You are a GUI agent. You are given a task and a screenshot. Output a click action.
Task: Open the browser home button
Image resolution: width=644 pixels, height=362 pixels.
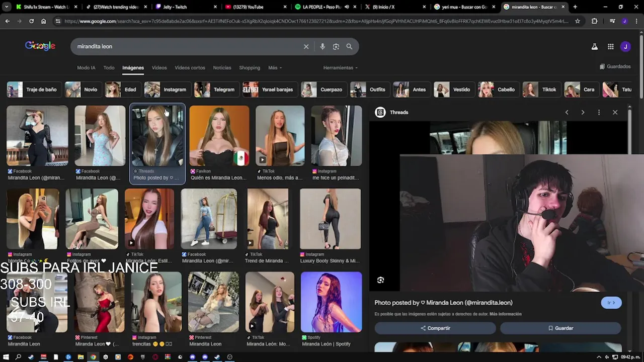(x=43, y=21)
